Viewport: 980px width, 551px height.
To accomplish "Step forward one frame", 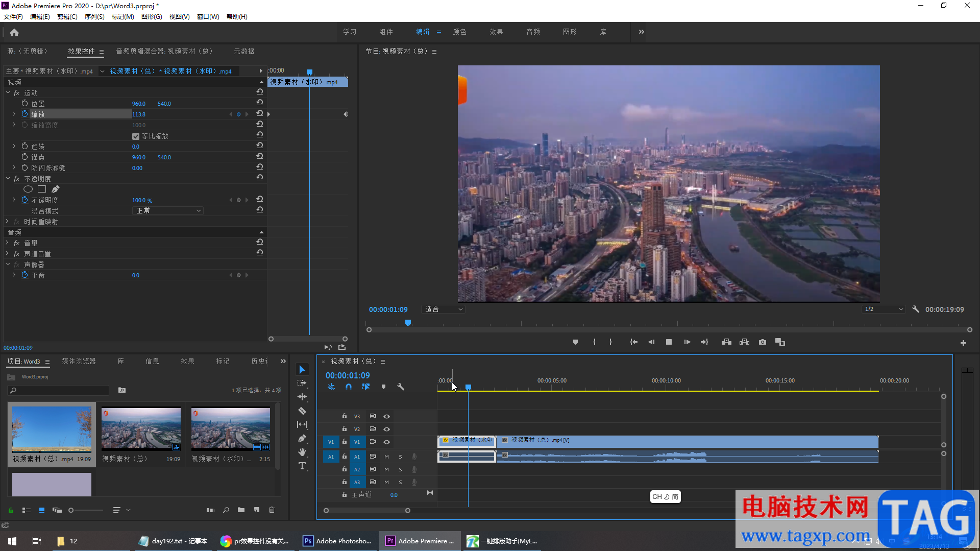I will click(687, 342).
